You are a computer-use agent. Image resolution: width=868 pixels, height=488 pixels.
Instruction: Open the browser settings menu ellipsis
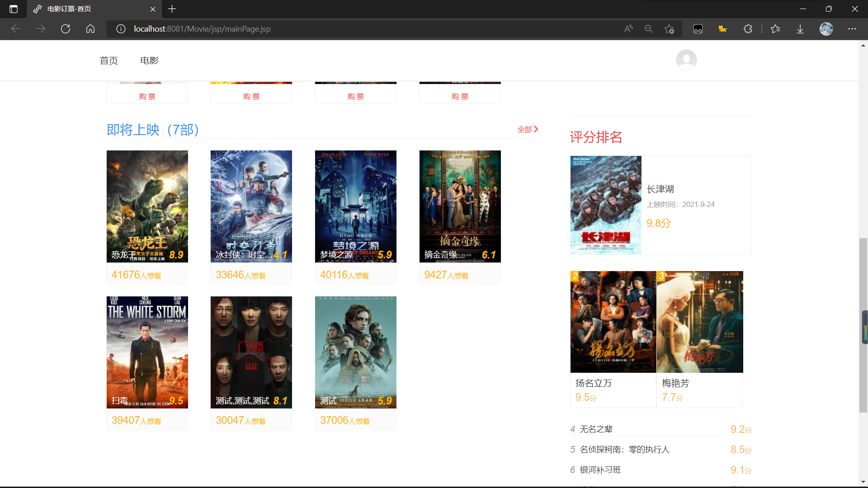tap(853, 28)
